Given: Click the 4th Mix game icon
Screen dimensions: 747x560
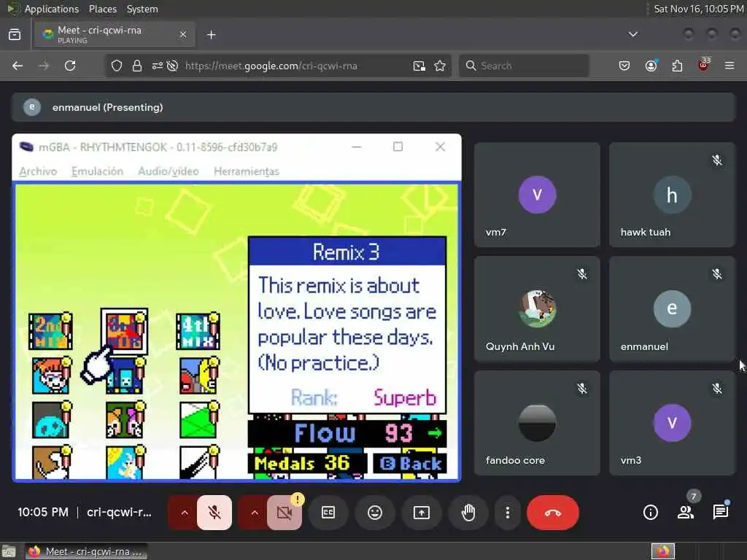Looking at the screenshot, I should tap(198, 332).
